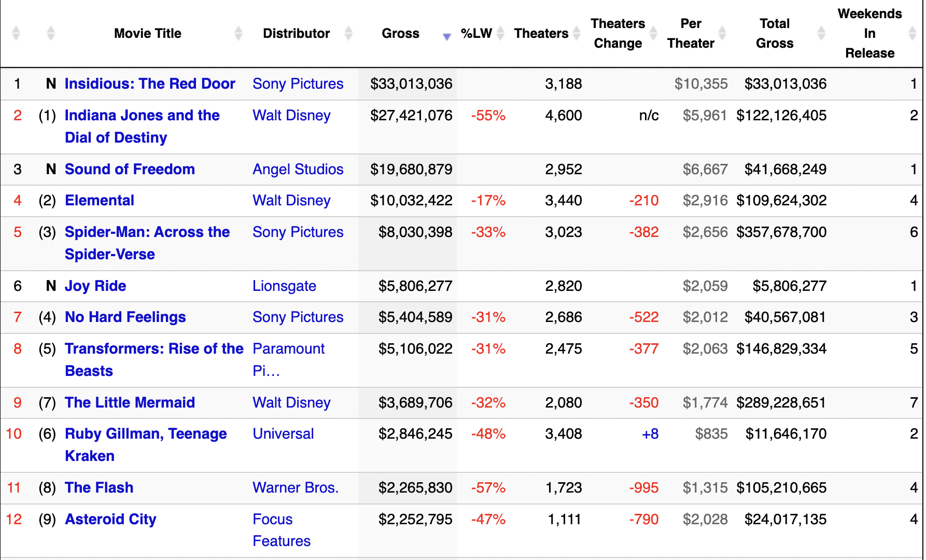
Task: Open Indiana Jones and the Dial of Destiny
Action: coord(142,127)
